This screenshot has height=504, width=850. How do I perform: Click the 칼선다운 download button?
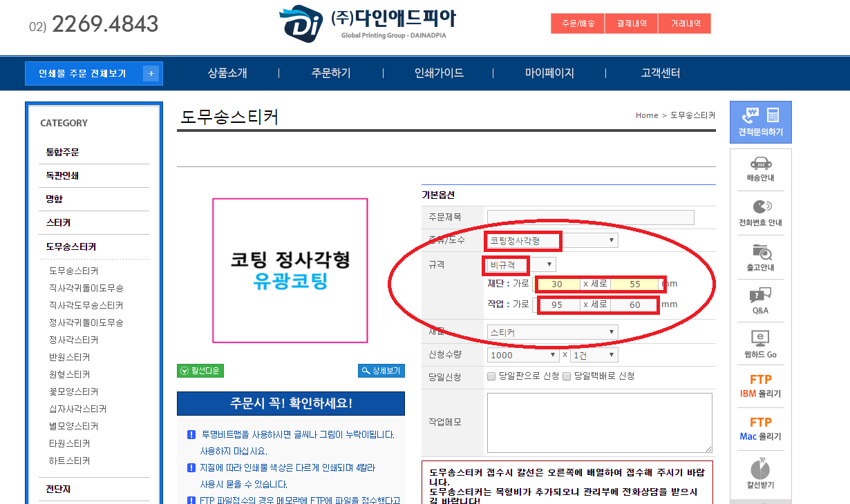point(200,371)
